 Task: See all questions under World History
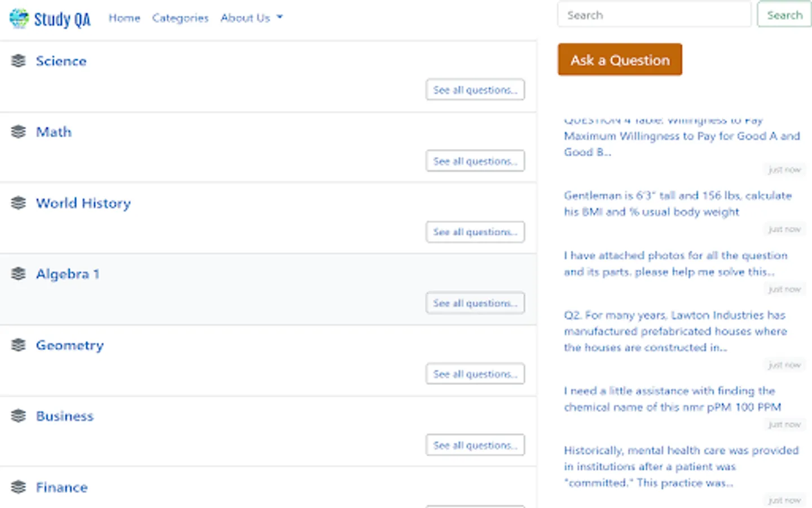[x=475, y=232]
